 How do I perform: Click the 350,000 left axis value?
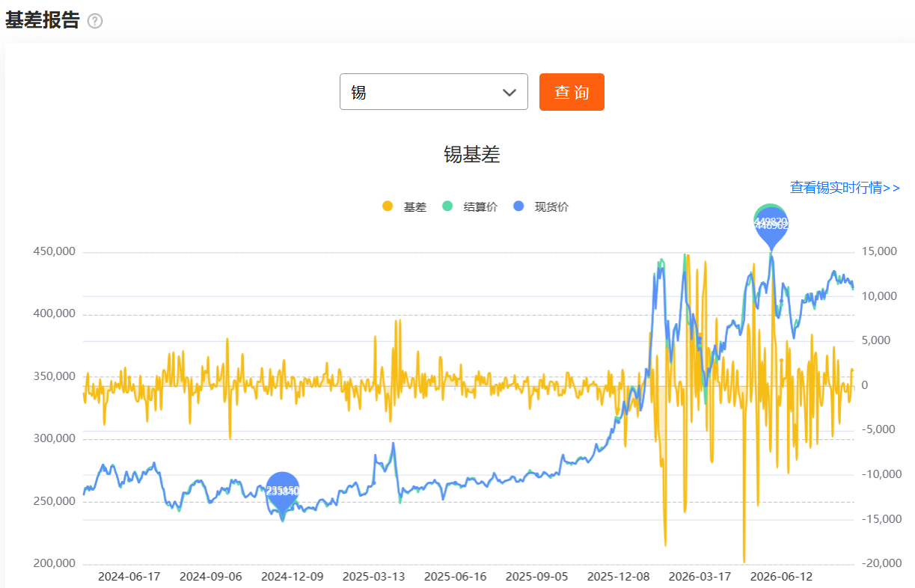coord(55,376)
